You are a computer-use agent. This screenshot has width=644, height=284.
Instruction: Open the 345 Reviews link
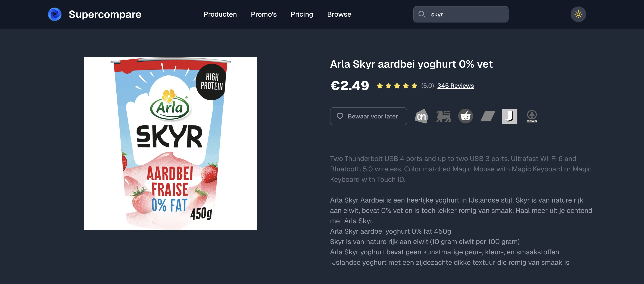coord(455,86)
